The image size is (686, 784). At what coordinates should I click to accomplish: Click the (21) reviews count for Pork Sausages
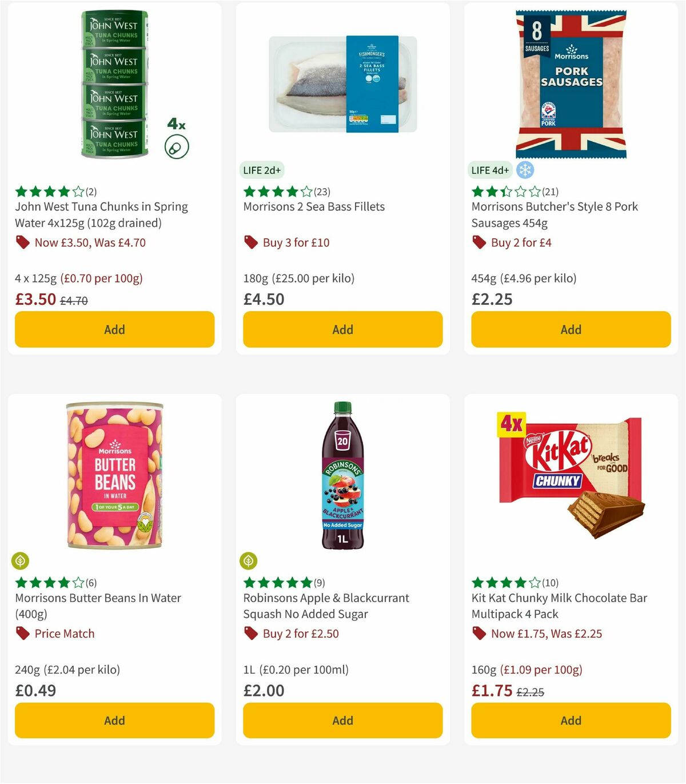pos(550,192)
